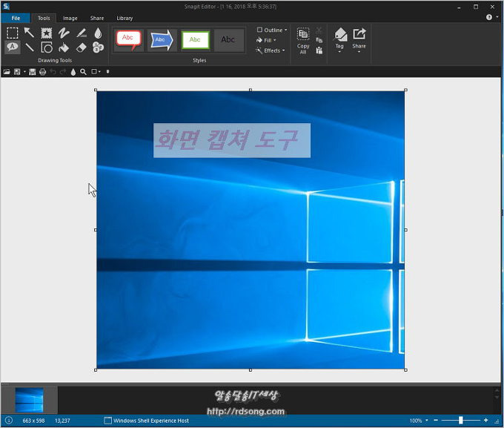The width and height of the screenshot is (504, 428).
Task: Open the Share dropdown in ribbon
Action: [x=359, y=41]
